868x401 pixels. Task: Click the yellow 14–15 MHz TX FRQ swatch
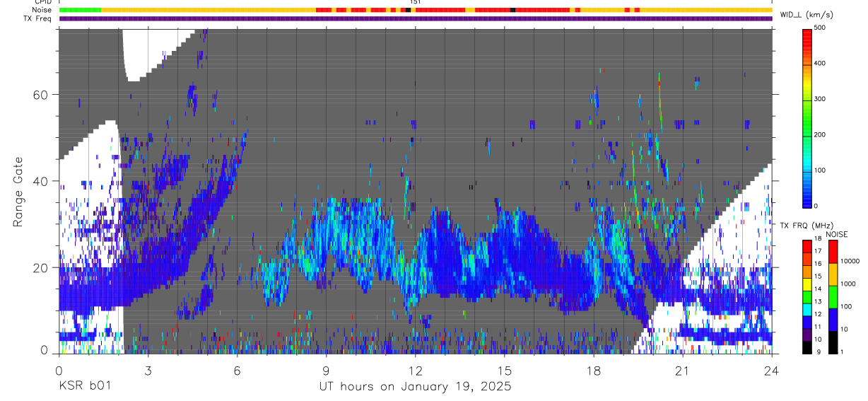[807, 283]
